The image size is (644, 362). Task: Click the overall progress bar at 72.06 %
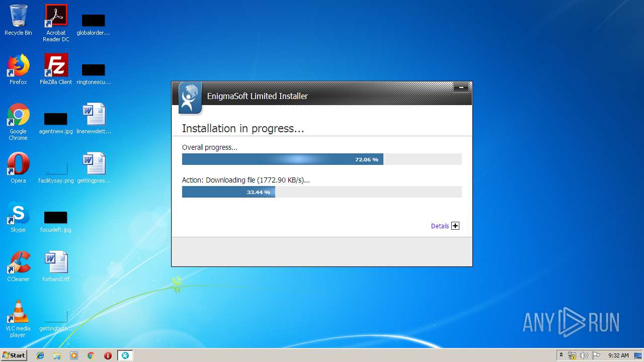(322, 159)
